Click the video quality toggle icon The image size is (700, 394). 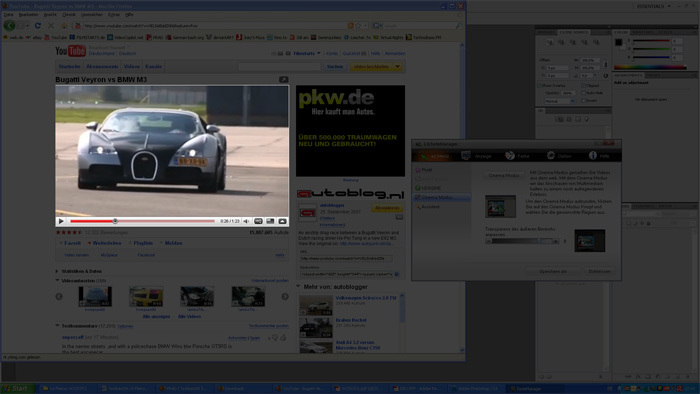pos(258,221)
